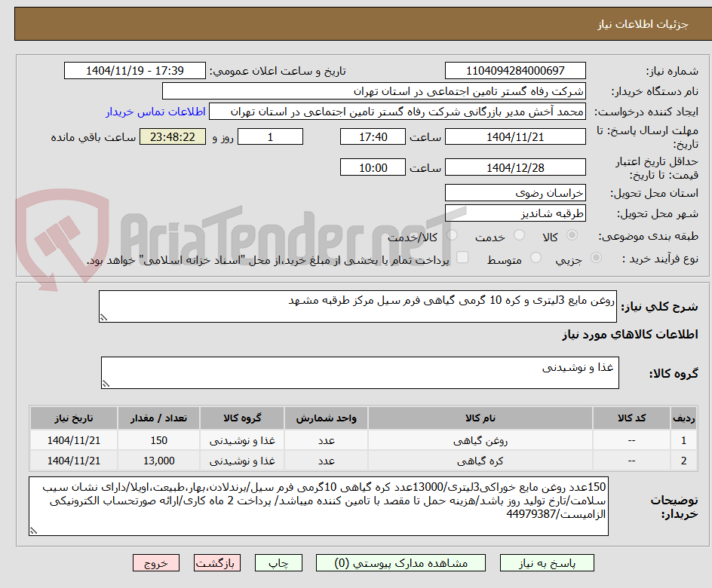Click the ساعت باقی مانده label

[93, 137]
